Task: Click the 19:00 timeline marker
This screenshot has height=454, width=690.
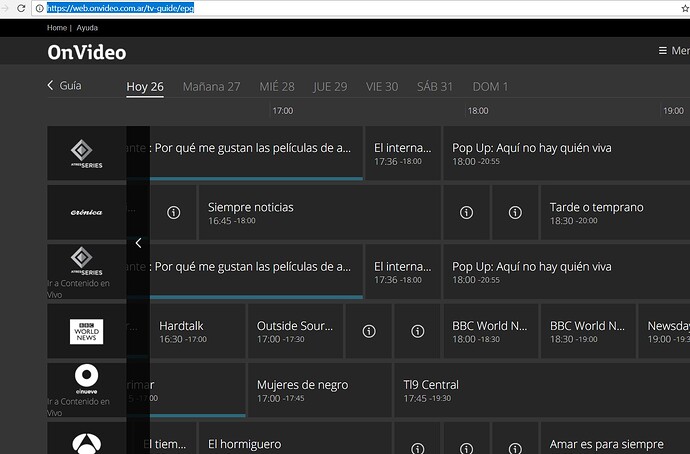Action: 673,111
